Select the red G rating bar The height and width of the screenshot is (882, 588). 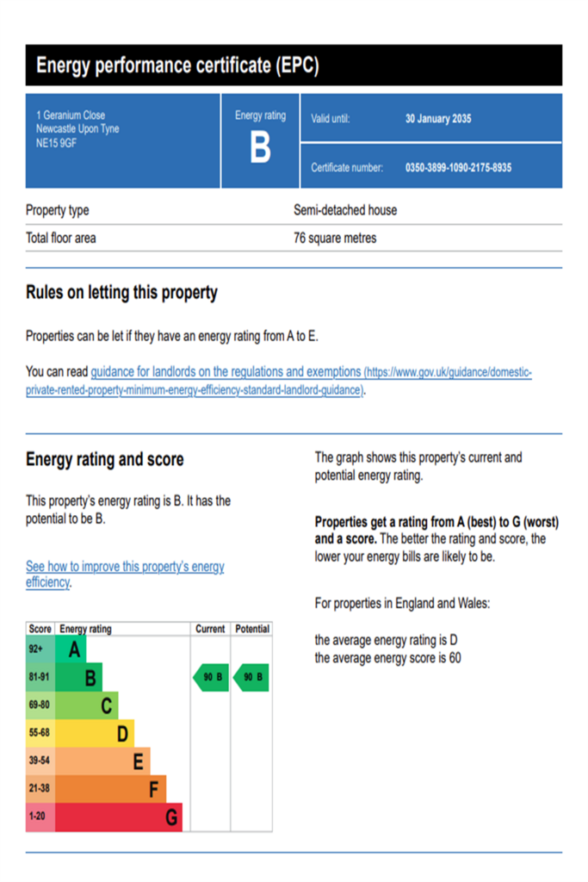(x=119, y=817)
